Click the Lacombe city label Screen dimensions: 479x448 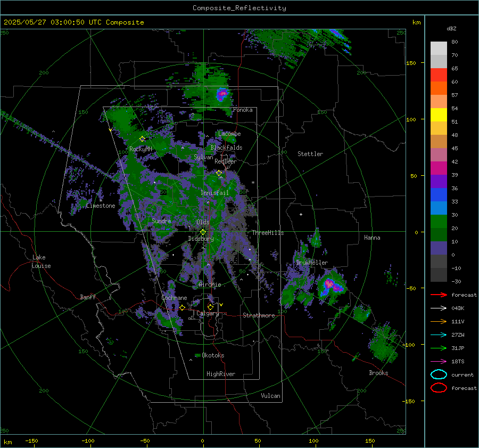(x=229, y=134)
